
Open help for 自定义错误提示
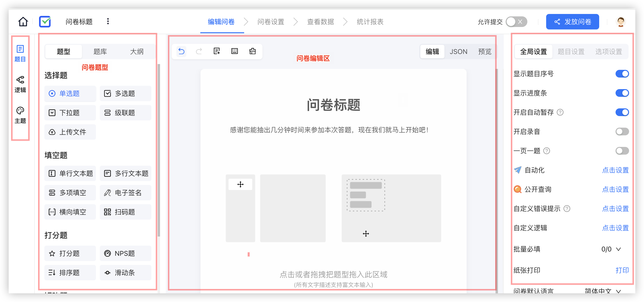point(567,209)
